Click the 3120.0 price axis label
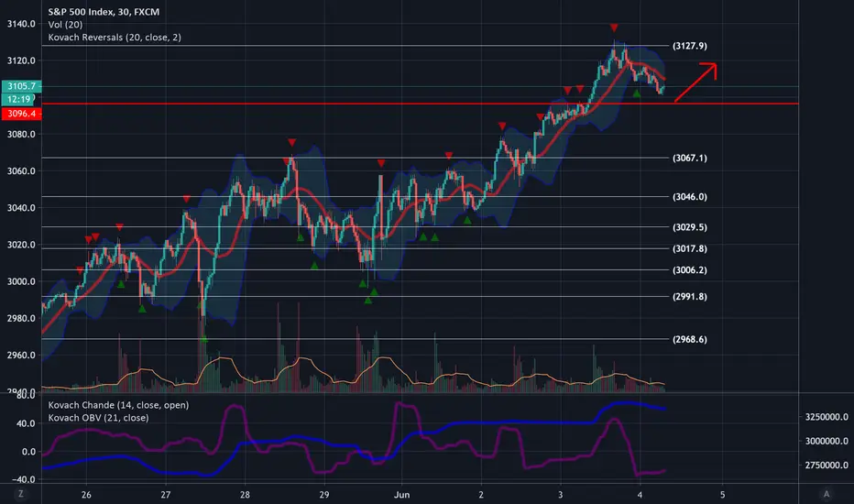 tap(21, 60)
